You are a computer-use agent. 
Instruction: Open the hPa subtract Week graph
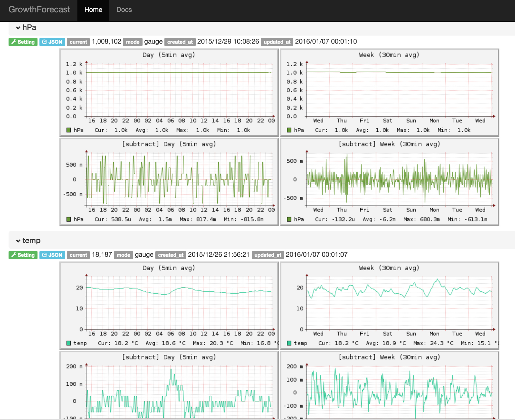coord(389,182)
